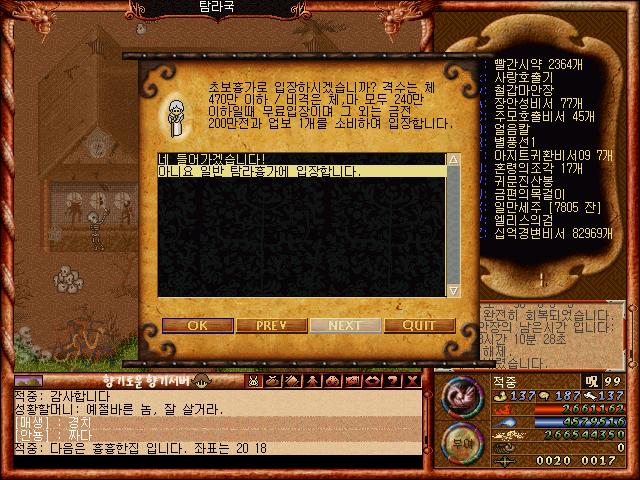Click inventory item '금편의목걸이'

point(530,194)
